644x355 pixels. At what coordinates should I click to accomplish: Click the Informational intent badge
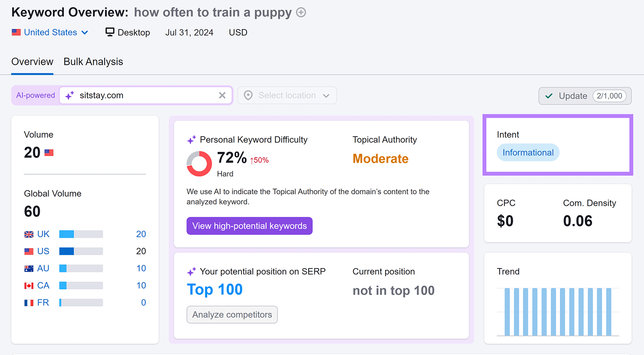(x=528, y=153)
